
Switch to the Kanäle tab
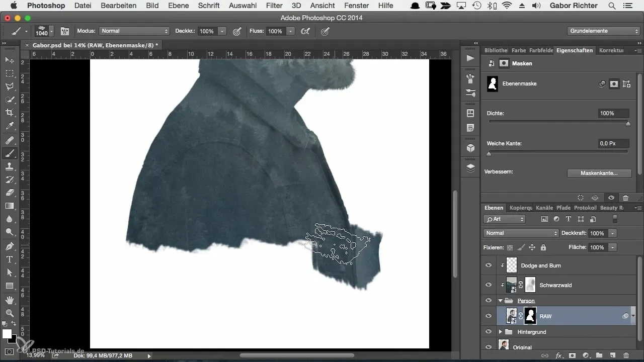click(x=544, y=208)
